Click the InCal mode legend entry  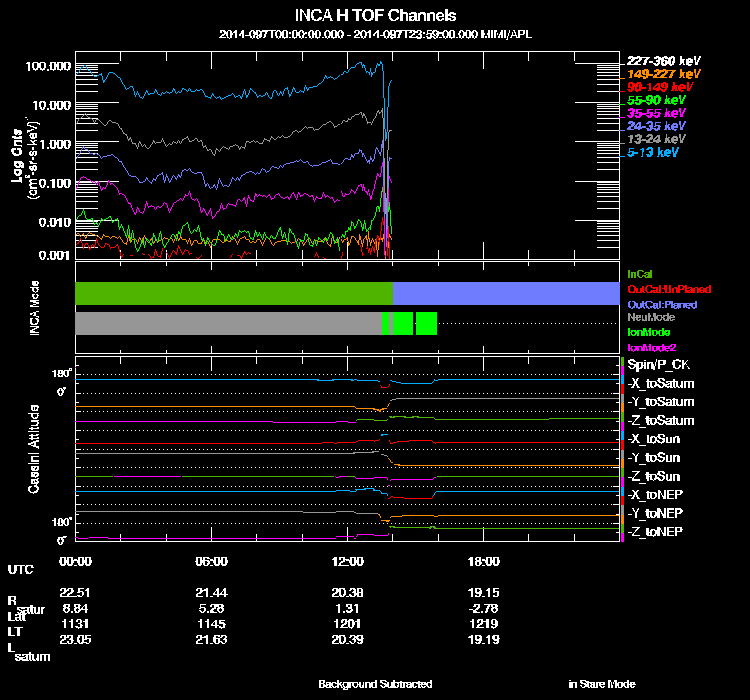point(640,274)
